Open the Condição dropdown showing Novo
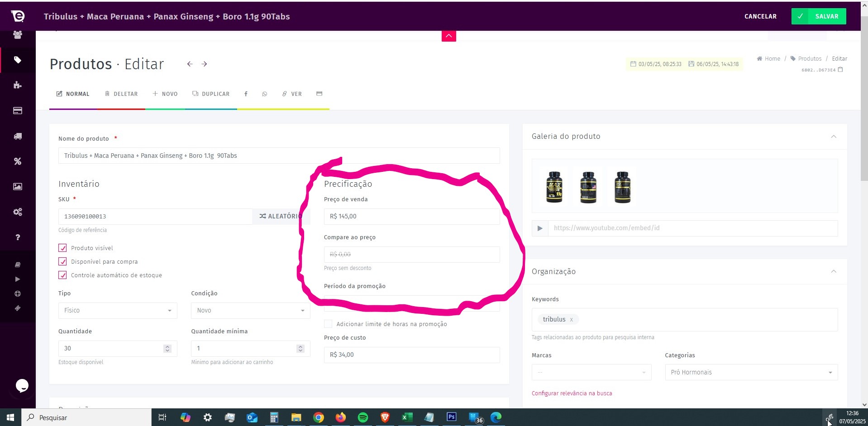868x426 pixels. coord(251,311)
